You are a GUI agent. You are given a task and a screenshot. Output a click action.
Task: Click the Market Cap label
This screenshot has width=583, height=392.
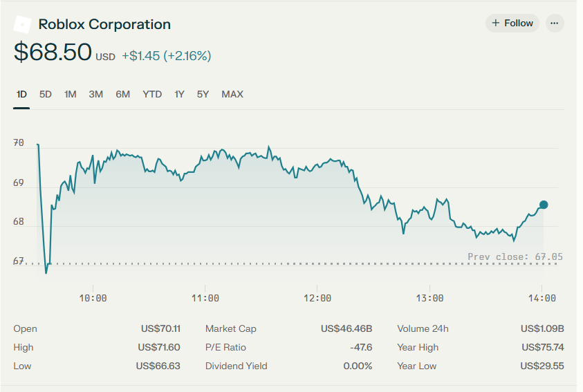coord(231,329)
